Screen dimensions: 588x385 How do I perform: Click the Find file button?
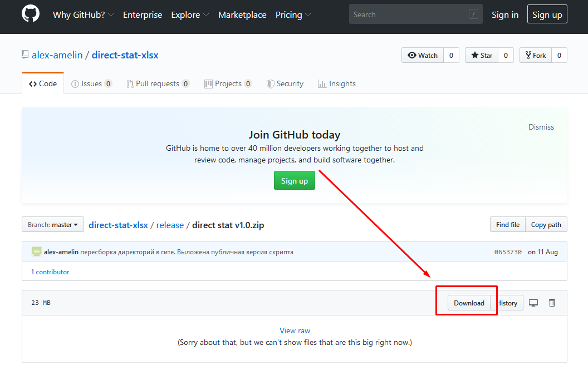pyautogui.click(x=508, y=225)
